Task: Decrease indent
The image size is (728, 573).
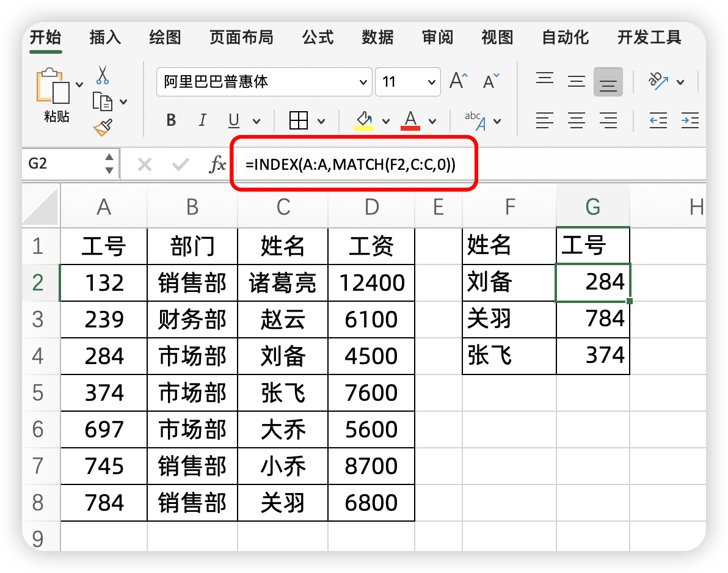Action: coord(658,121)
